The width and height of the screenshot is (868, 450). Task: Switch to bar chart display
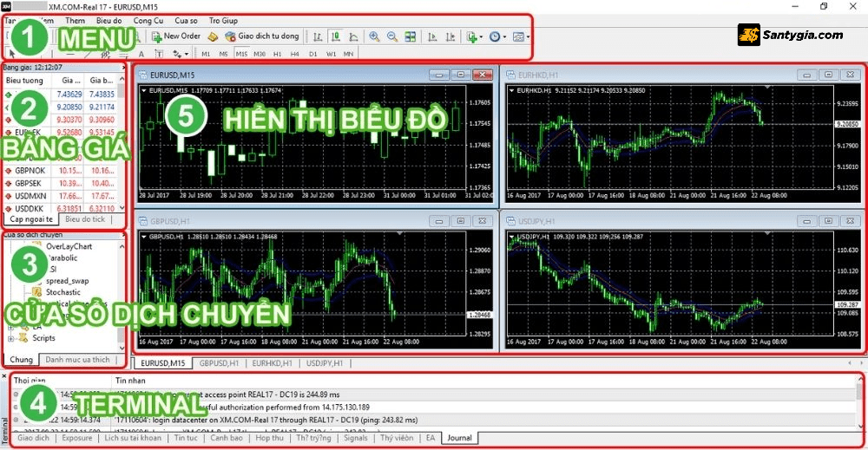317,37
